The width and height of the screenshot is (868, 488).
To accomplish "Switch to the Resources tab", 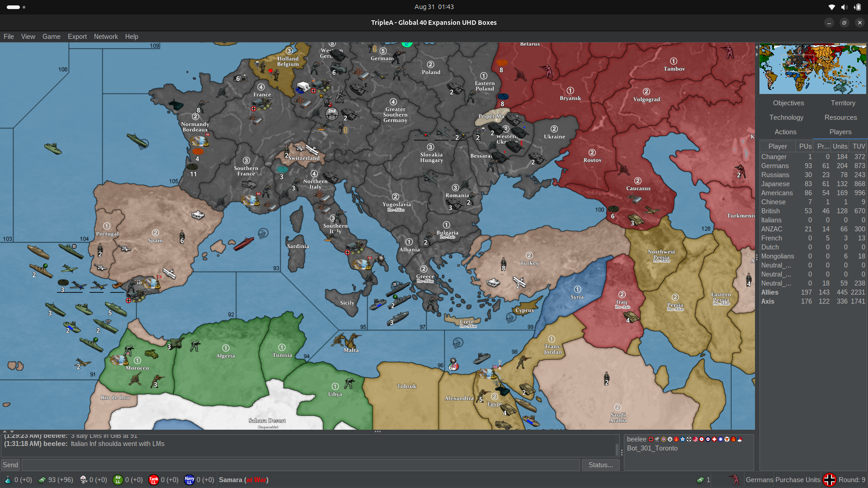I will pos(840,117).
